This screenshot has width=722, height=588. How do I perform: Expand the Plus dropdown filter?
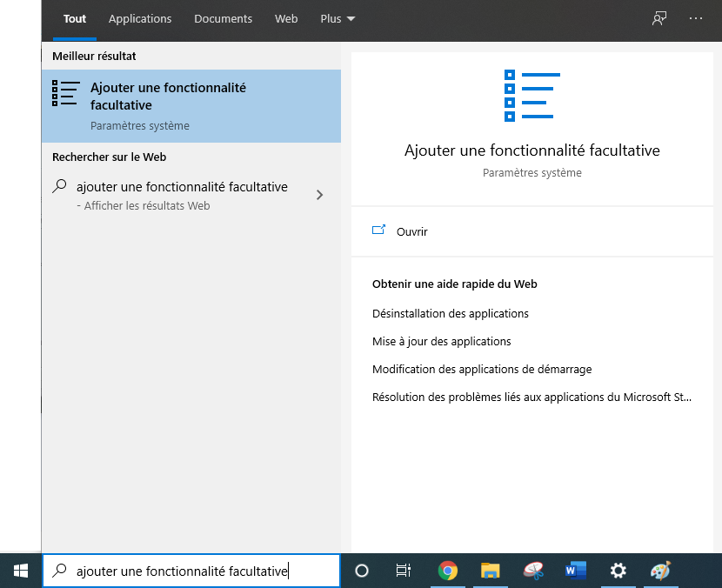coord(338,18)
